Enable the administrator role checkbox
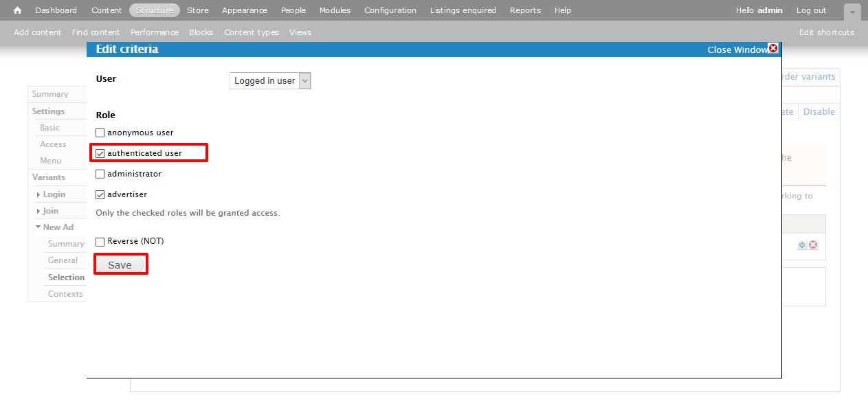Image resolution: width=868 pixels, height=408 pixels. point(100,174)
